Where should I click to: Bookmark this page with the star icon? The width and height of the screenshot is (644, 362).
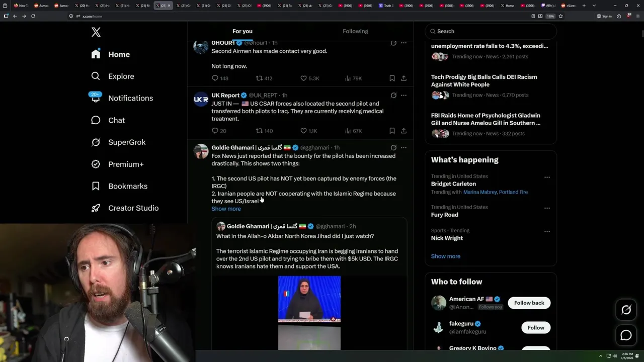pyautogui.click(x=560, y=16)
